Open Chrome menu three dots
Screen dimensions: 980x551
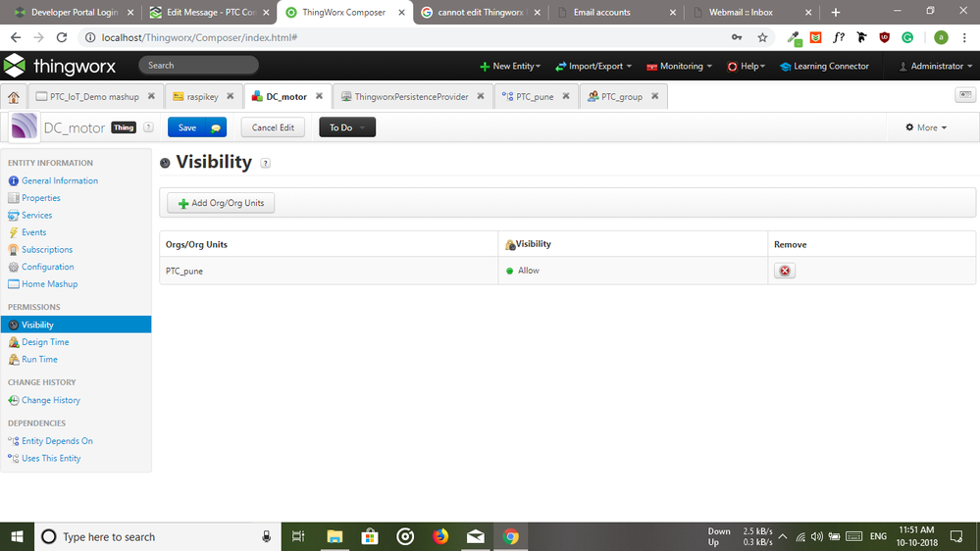(x=964, y=37)
